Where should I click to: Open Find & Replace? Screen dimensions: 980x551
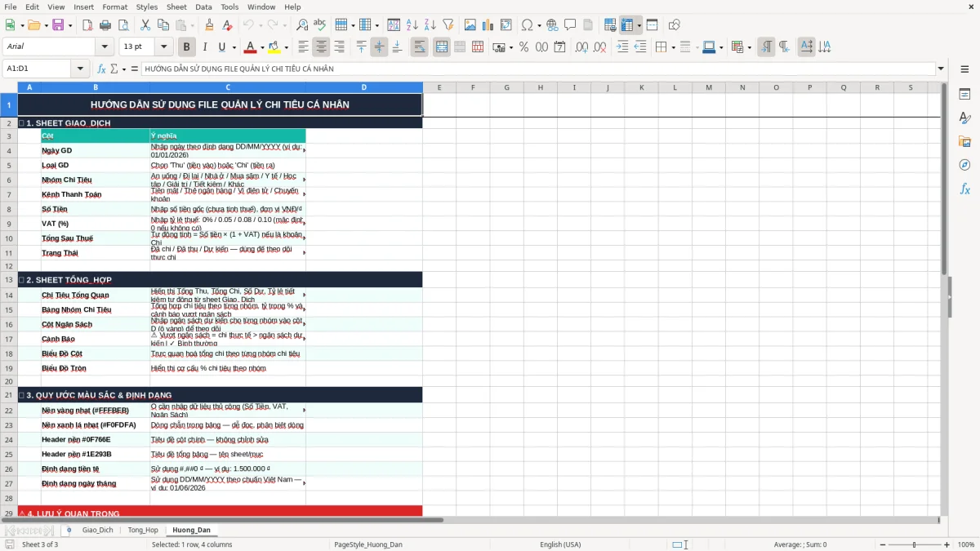coord(302,25)
